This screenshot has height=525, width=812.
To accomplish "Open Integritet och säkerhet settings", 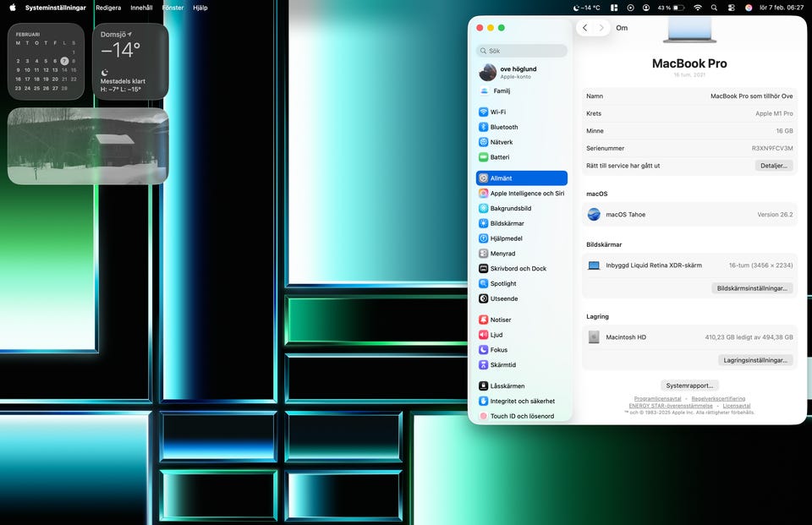I will click(x=522, y=401).
